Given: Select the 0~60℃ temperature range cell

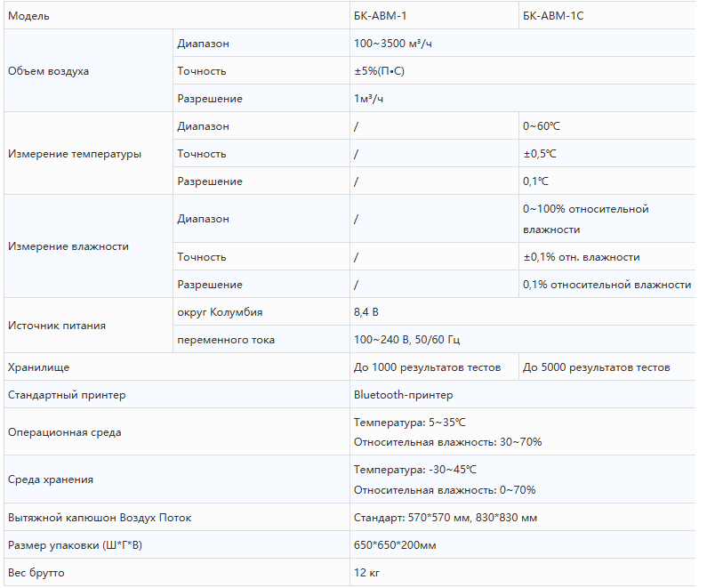Looking at the screenshot, I should pos(607,125).
